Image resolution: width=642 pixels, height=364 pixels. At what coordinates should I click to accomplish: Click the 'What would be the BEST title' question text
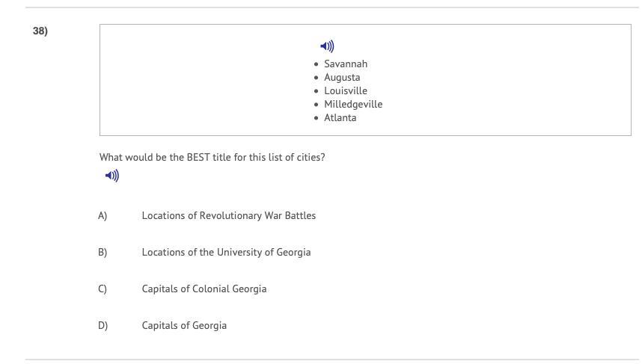(212, 158)
